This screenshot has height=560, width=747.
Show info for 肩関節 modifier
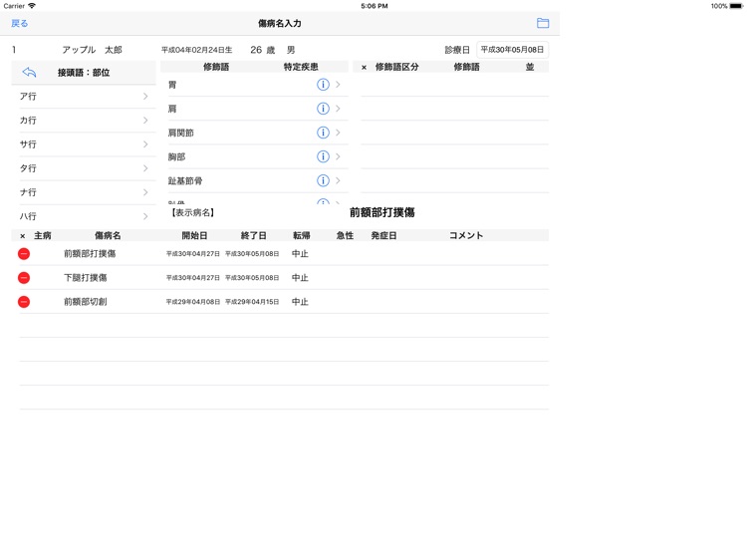pos(323,133)
